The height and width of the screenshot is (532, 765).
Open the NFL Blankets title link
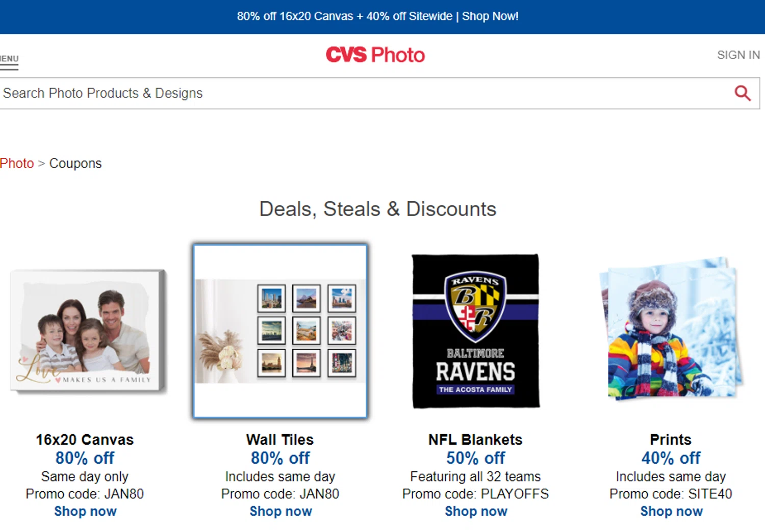475,440
